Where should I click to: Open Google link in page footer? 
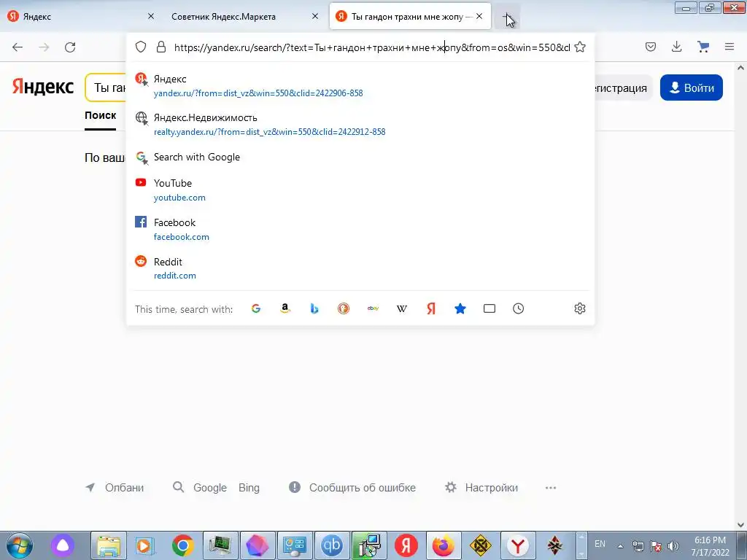pos(209,488)
